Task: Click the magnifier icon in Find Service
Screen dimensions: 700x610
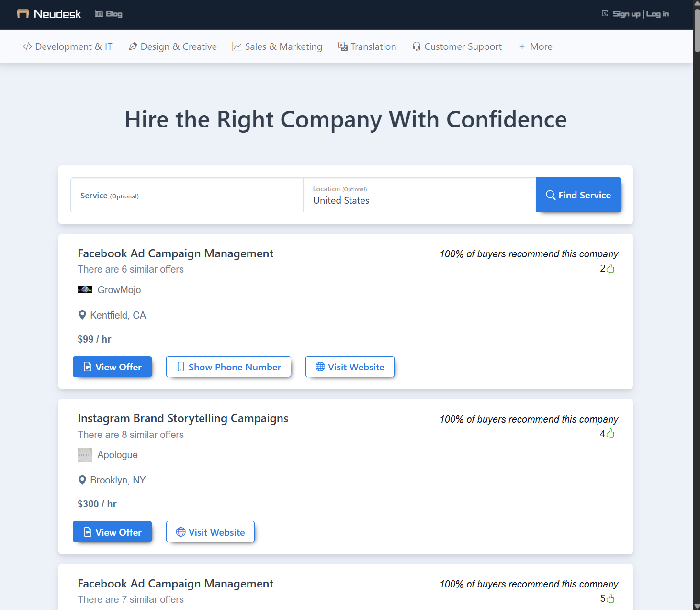Action: (551, 195)
